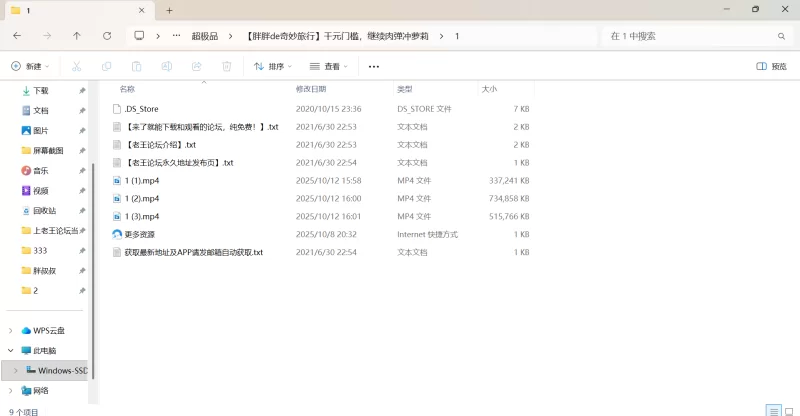The image size is (800, 416).
Task: Expand the 此电脑 tree node
Action: (x=11, y=351)
